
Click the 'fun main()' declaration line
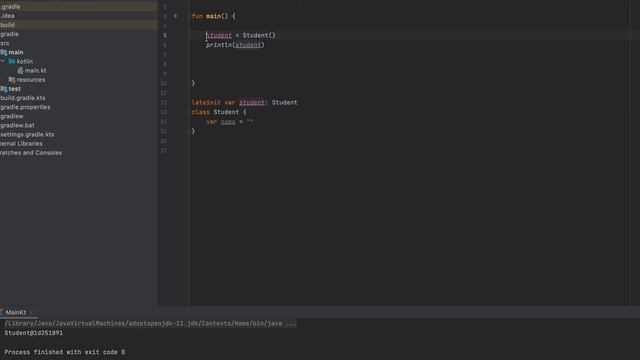point(213,16)
